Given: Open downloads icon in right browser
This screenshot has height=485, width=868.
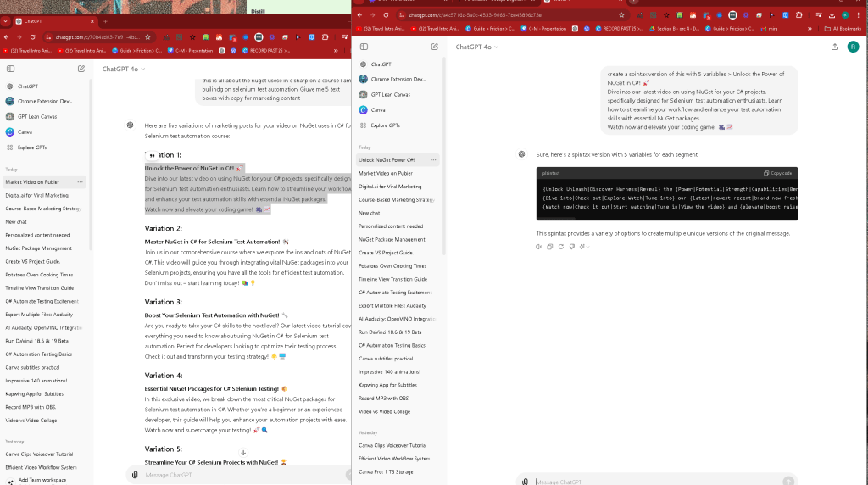Looking at the screenshot, I should coord(832,15).
